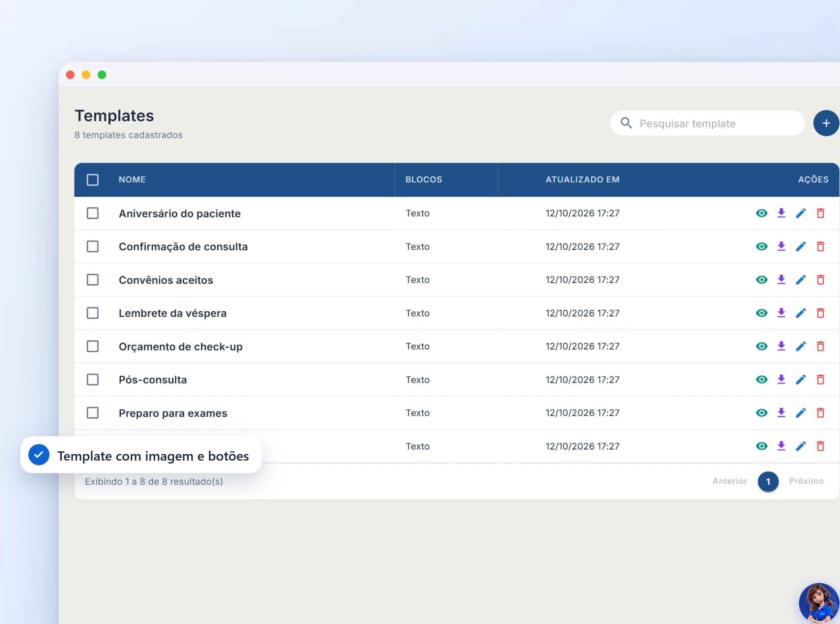The height and width of the screenshot is (624, 840).
Task: Check the Preparo para exames row
Action: [x=93, y=412]
